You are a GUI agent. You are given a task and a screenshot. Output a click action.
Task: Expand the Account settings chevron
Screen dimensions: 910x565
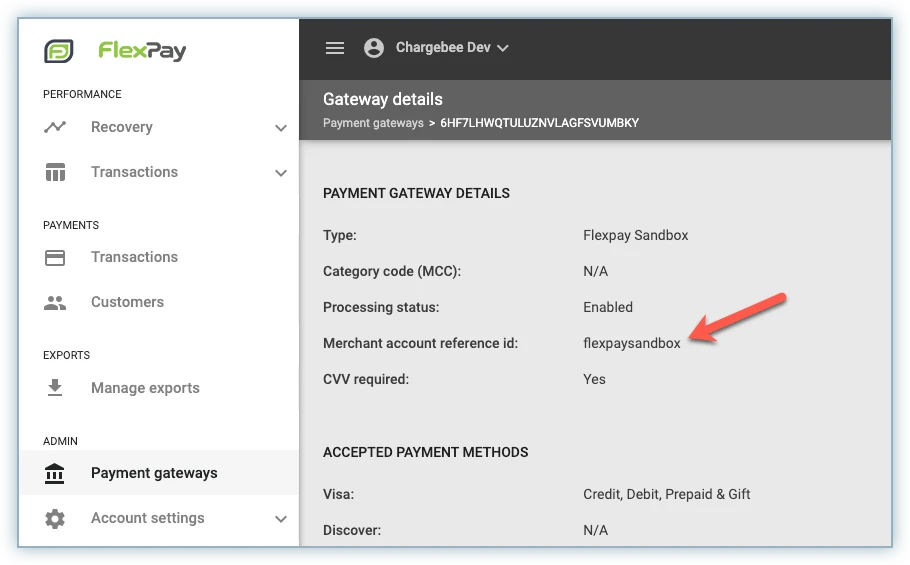tap(281, 519)
